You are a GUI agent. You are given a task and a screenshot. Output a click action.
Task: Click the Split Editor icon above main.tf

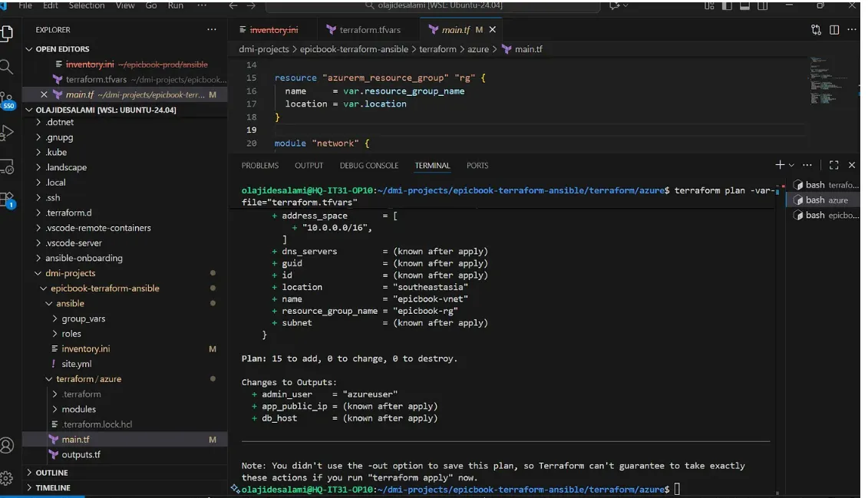pos(833,29)
